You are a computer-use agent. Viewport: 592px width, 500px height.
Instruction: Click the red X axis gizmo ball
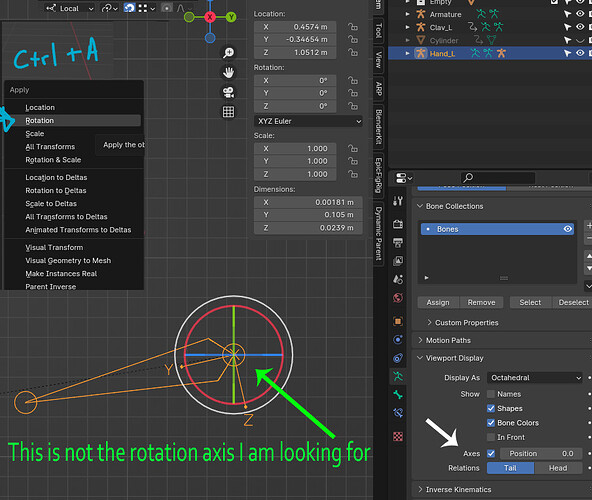210,17
